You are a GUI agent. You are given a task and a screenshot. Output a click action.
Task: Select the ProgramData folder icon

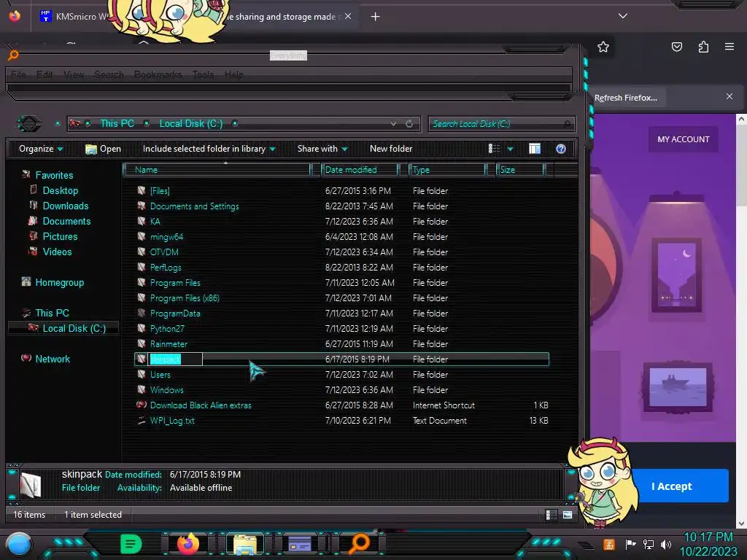click(142, 313)
